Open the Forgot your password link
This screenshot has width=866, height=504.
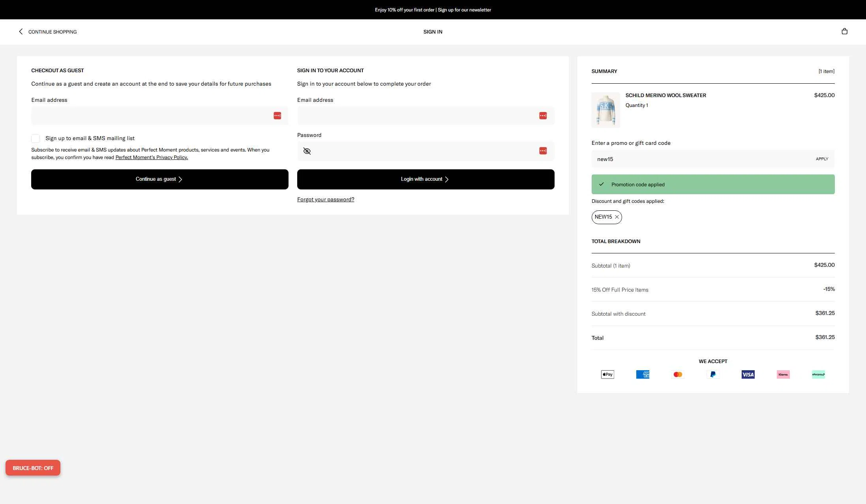point(326,199)
